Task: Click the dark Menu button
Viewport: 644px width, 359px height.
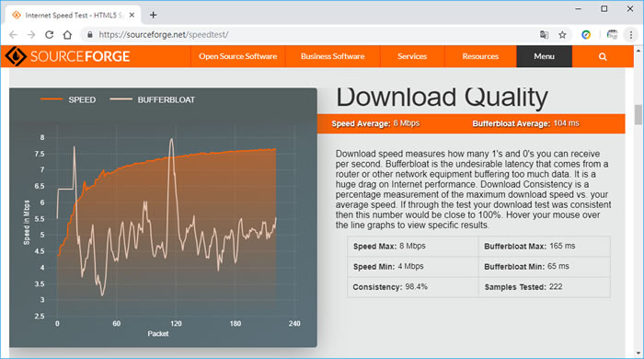Action: click(545, 56)
